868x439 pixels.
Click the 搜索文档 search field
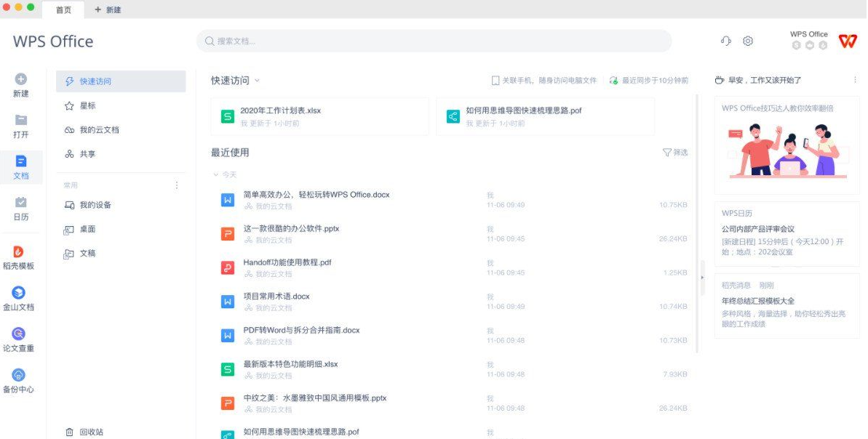click(434, 41)
